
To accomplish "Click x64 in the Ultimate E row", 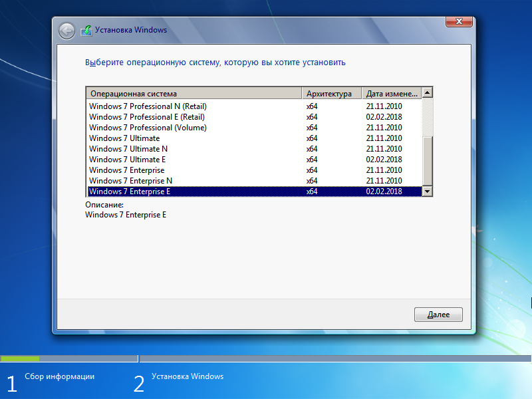I will pos(312,160).
